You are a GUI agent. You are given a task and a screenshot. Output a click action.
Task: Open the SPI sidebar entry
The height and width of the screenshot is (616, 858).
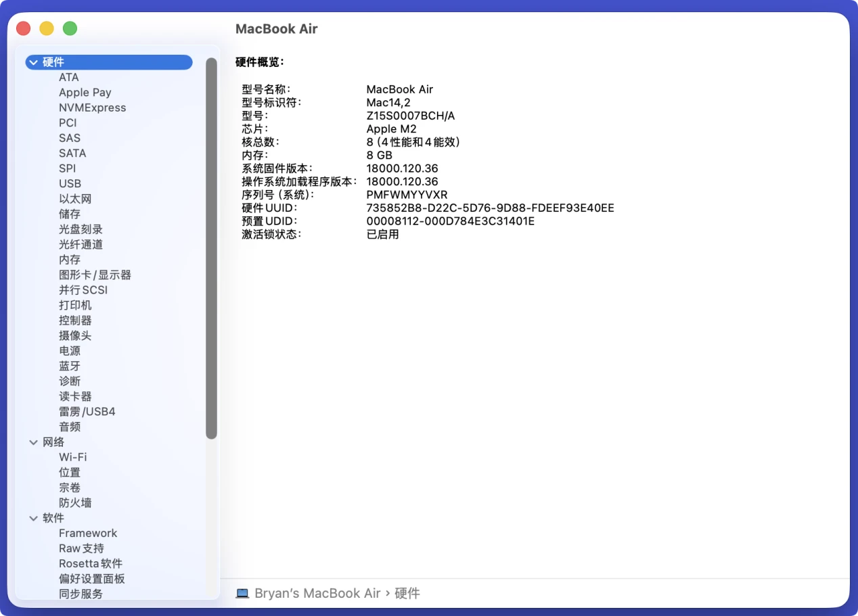click(x=68, y=168)
